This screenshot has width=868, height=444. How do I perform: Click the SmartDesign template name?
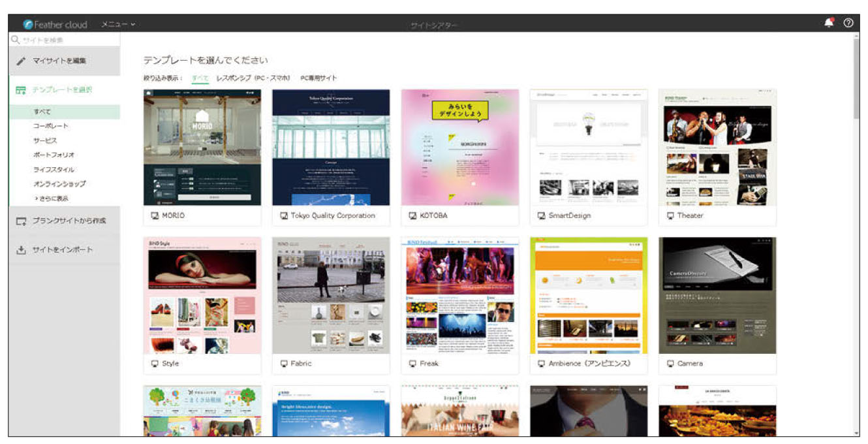[571, 215]
